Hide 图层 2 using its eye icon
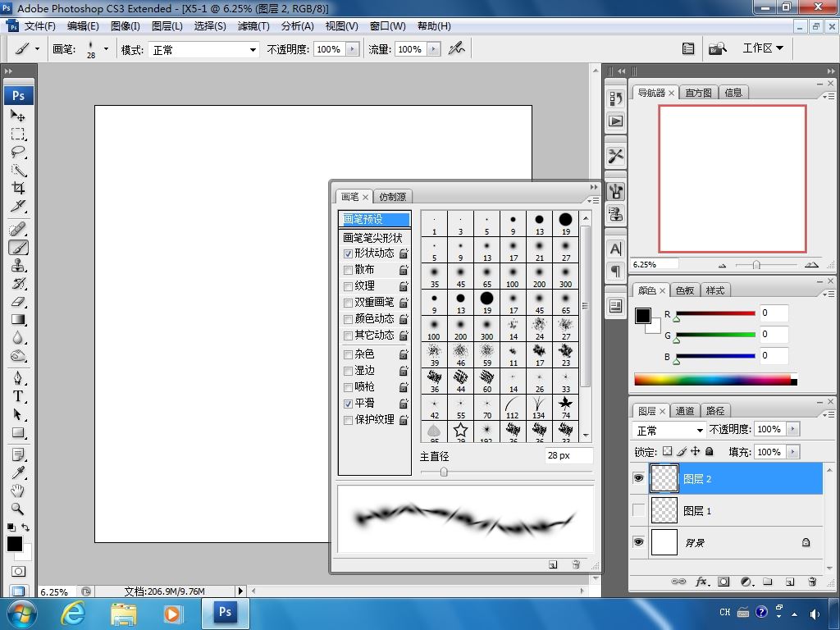The height and width of the screenshot is (630, 840). (x=639, y=479)
